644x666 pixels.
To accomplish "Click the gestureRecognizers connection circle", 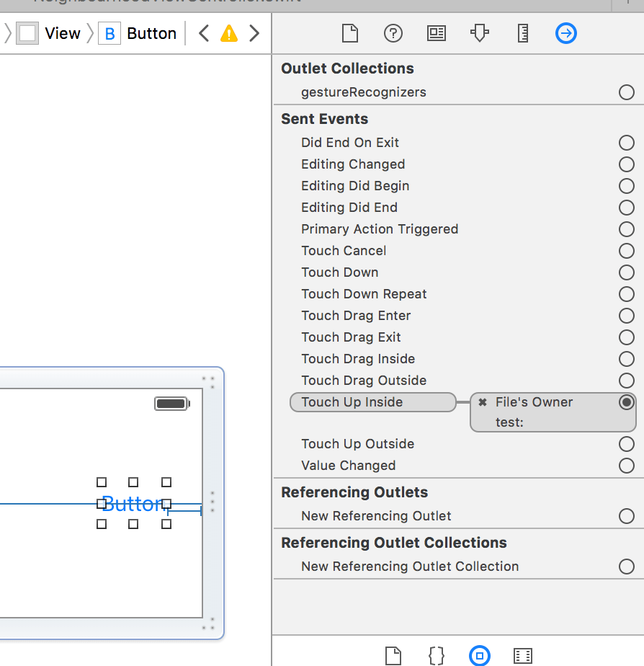I will [626, 92].
